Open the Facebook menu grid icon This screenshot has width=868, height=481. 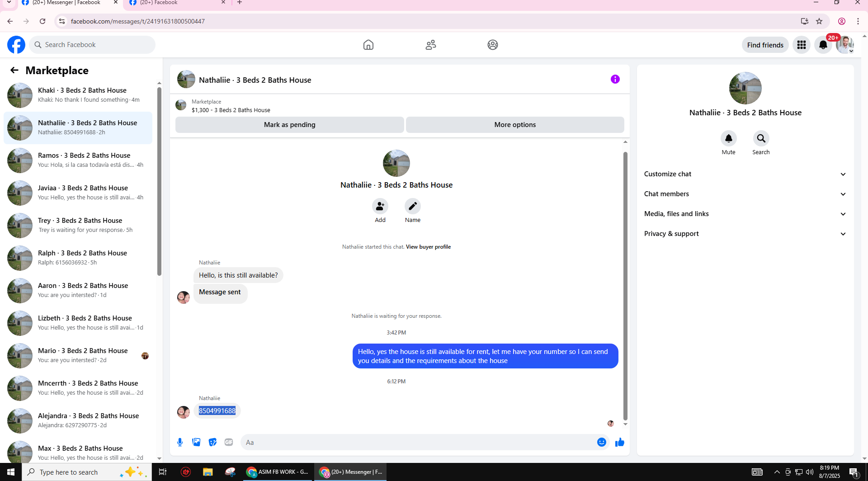click(x=802, y=45)
